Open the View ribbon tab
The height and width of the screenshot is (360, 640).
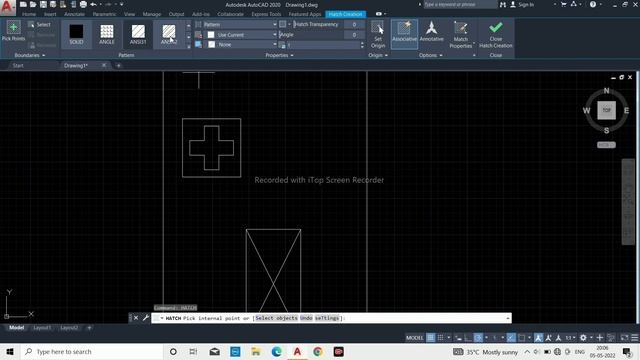[x=129, y=14]
